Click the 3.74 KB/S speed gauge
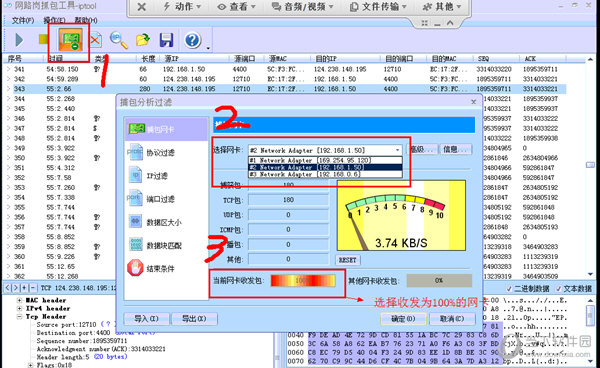Screen dimensions: 600x368 (401, 215)
